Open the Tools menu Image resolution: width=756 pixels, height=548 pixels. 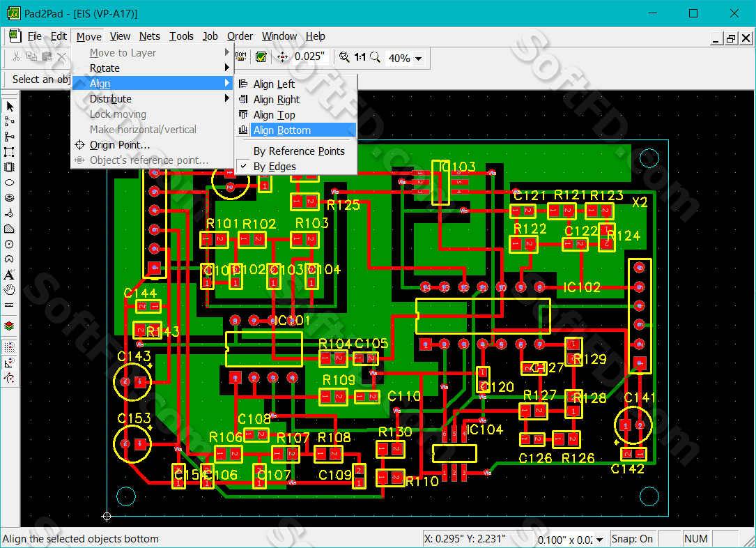tap(181, 36)
